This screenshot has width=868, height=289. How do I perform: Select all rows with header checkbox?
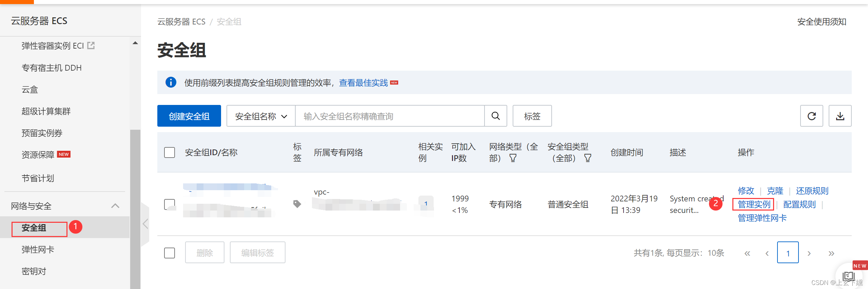click(170, 152)
